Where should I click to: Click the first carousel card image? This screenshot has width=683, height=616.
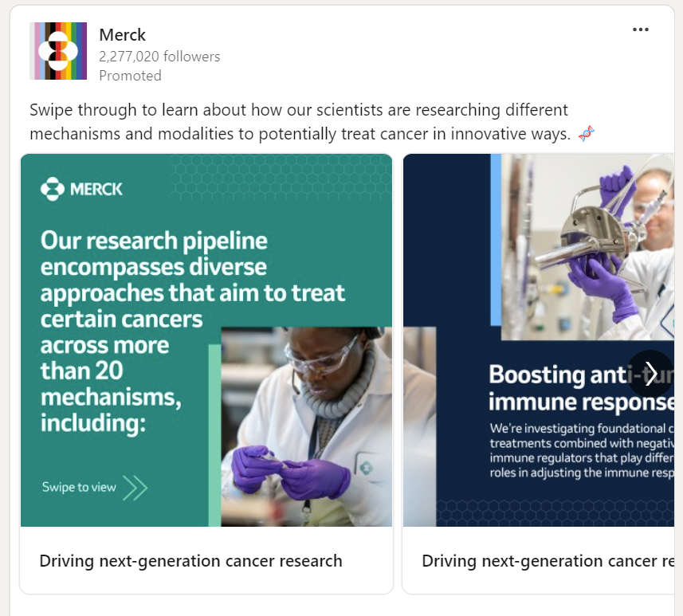206,339
